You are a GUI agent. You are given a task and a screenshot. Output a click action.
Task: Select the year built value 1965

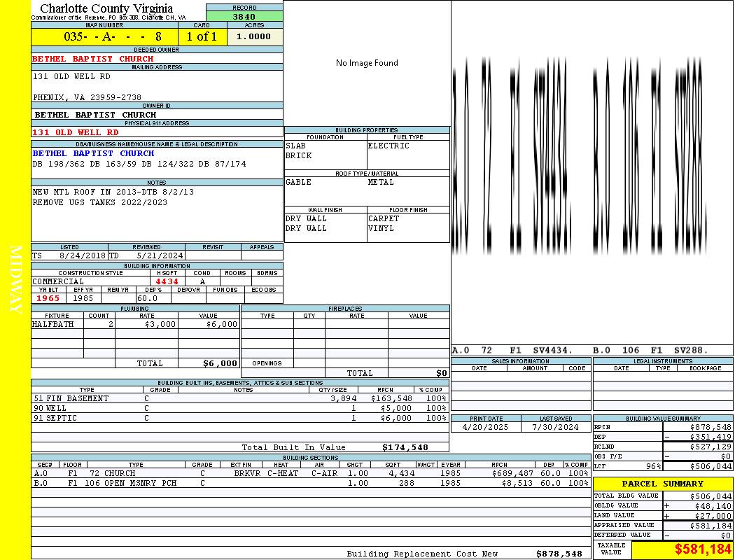(48, 298)
